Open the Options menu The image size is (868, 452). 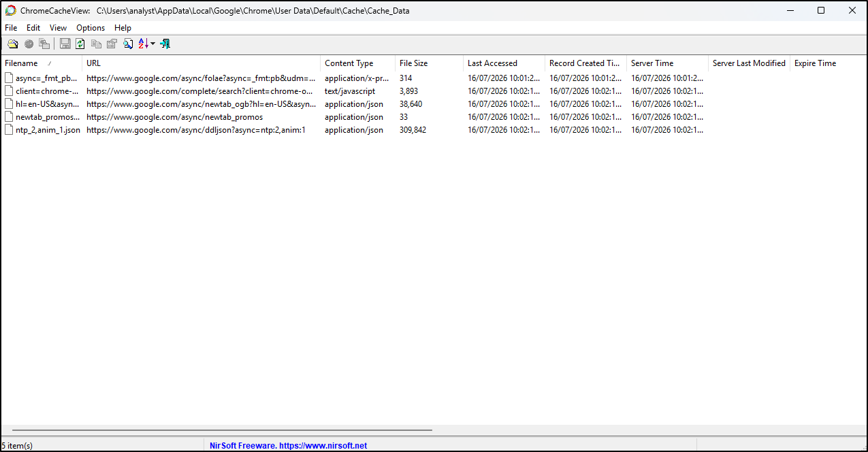(x=91, y=28)
